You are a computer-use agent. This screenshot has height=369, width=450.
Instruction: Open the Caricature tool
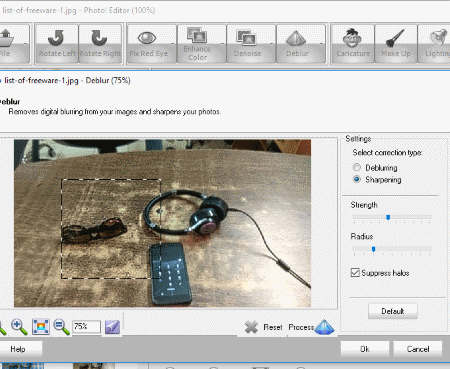[353, 43]
